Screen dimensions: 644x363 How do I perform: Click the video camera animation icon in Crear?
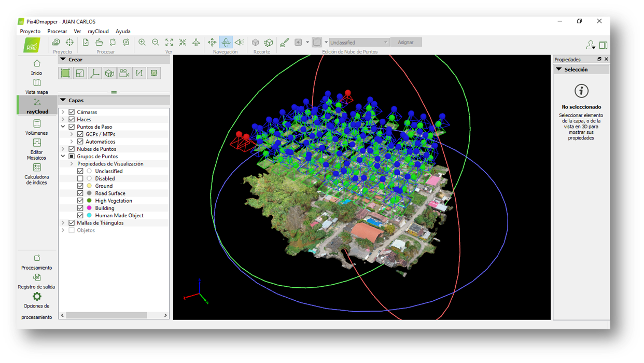[x=124, y=73]
